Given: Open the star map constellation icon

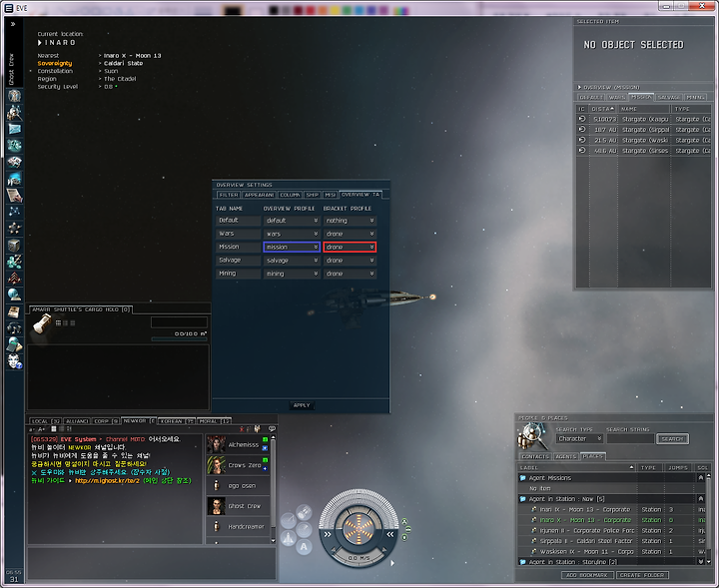Looking at the screenshot, I should [x=14, y=212].
